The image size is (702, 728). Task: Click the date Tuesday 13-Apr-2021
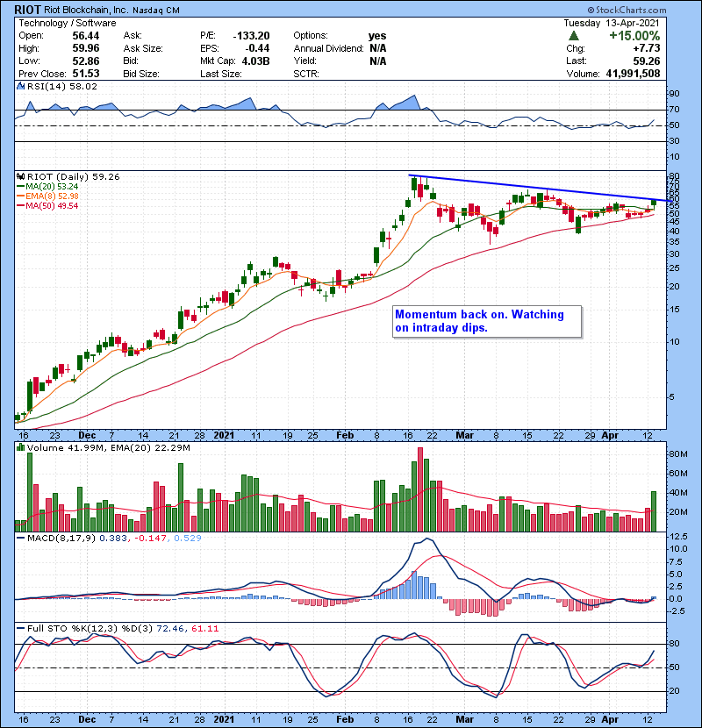click(612, 23)
